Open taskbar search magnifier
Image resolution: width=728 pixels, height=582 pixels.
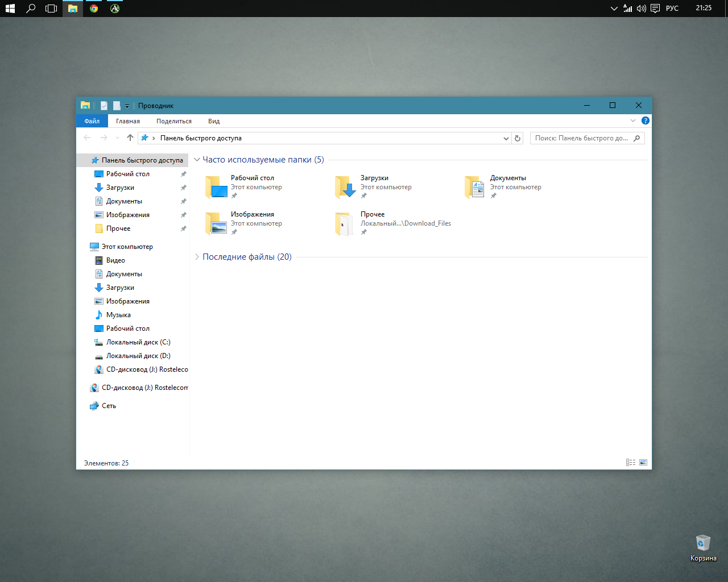pyautogui.click(x=31, y=9)
